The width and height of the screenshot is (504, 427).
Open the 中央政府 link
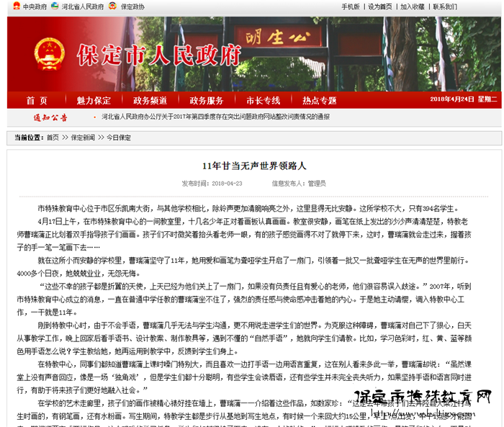click(x=33, y=6)
